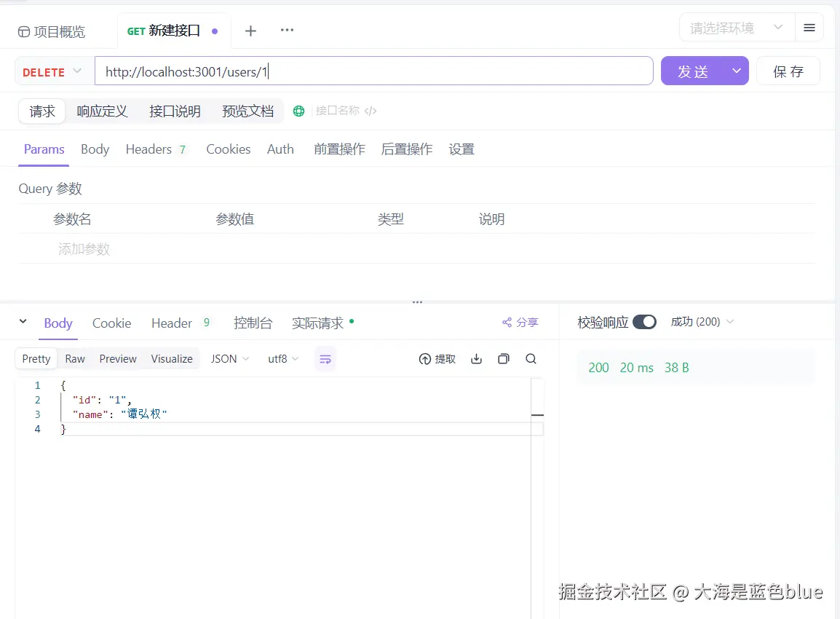Click the 分享 share link
The image size is (840, 619).
pyautogui.click(x=520, y=322)
